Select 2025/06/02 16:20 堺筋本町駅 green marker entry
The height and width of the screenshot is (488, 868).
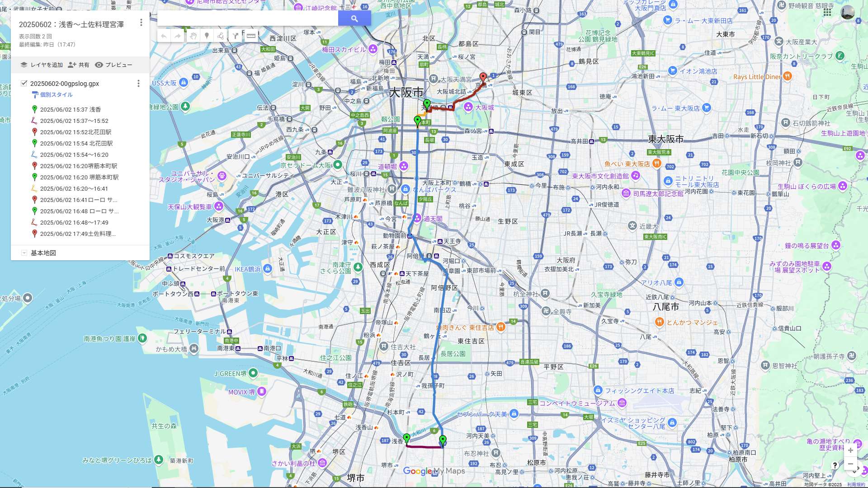[80, 177]
